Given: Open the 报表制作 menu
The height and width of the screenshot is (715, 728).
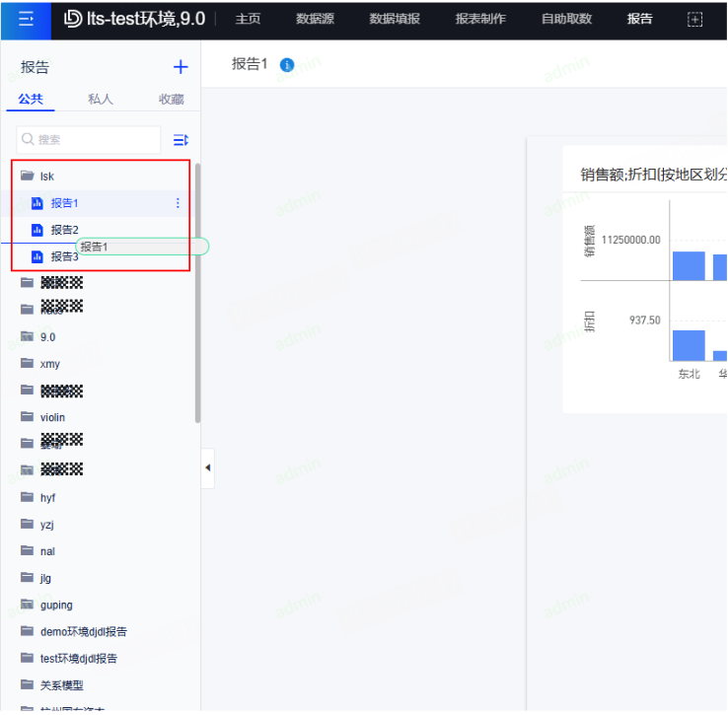Looking at the screenshot, I should point(480,19).
